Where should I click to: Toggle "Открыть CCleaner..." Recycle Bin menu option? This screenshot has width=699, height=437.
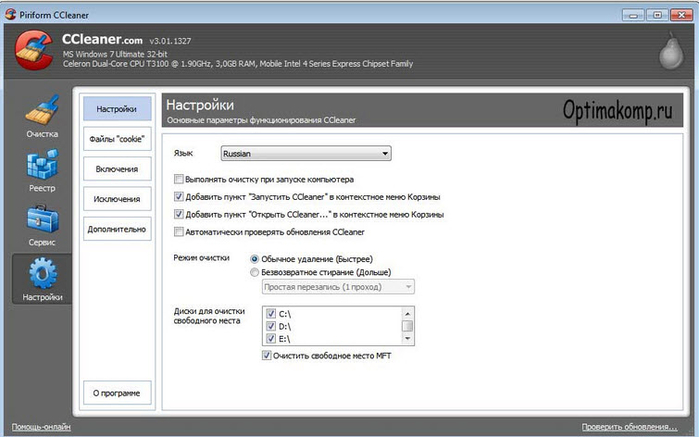(x=179, y=214)
